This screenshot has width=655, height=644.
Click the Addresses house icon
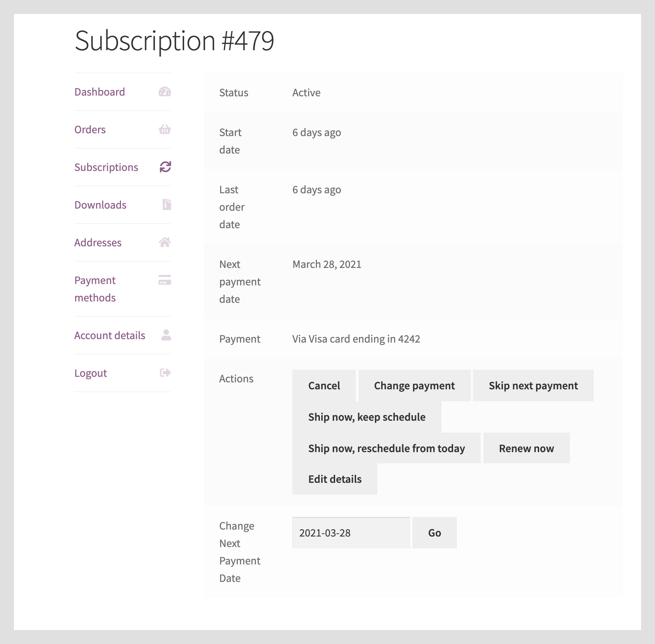coord(165,242)
